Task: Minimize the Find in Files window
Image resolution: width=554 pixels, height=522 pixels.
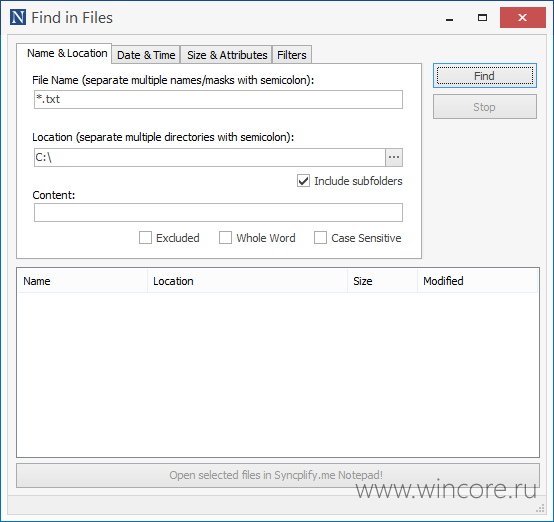Action: [x=449, y=18]
